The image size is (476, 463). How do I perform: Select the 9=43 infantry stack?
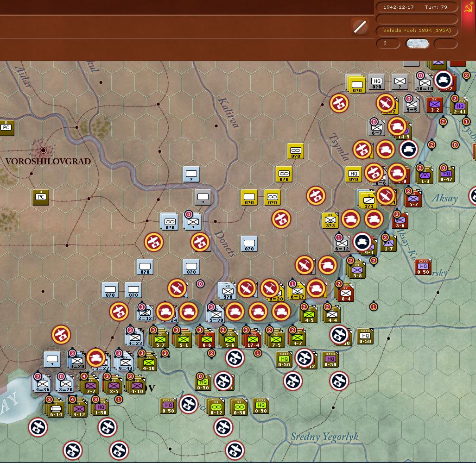[126, 362]
